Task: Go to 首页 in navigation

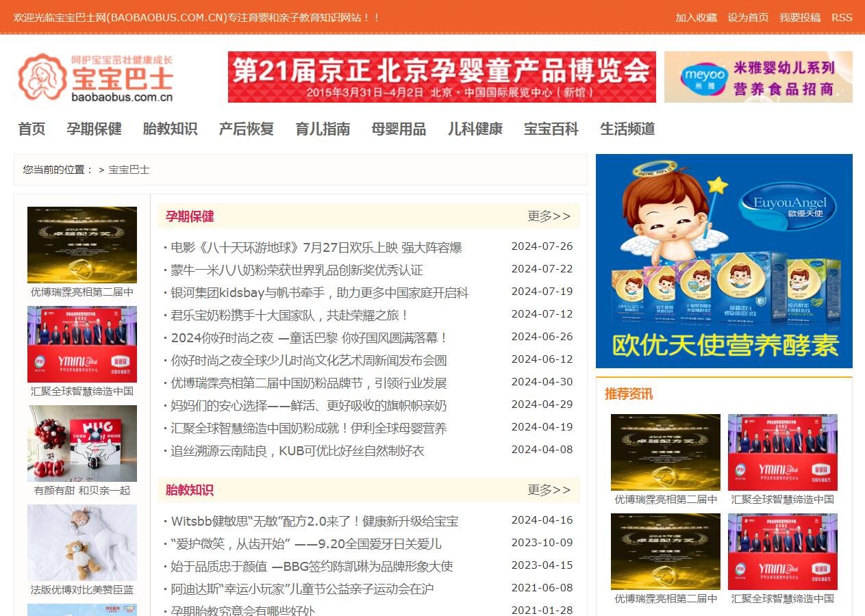Action: (32, 129)
